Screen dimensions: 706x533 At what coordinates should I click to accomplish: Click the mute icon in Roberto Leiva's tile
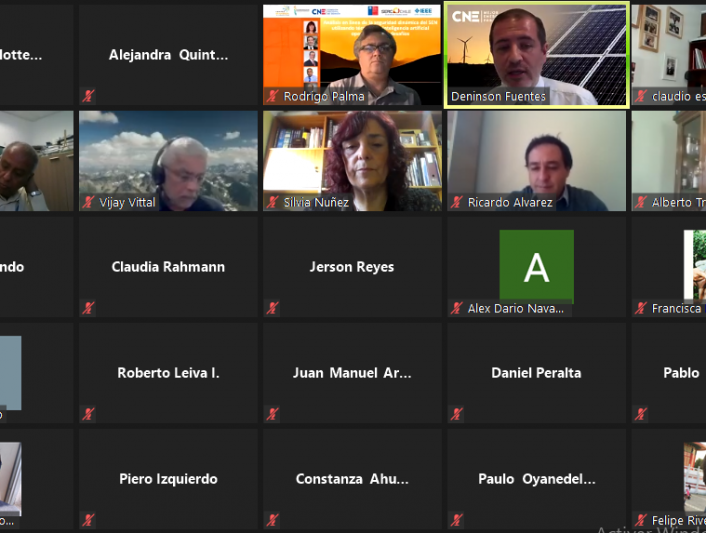coord(88,414)
